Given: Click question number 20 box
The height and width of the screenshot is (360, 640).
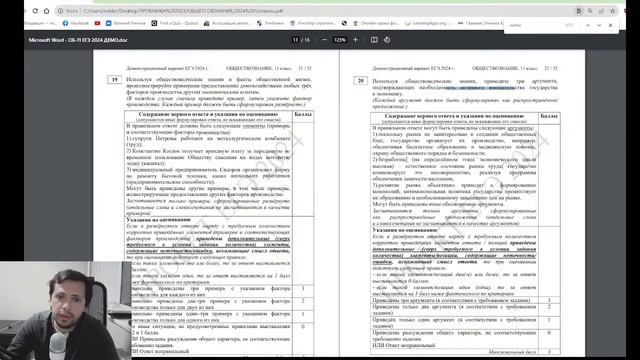Looking at the screenshot, I should pos(361,81).
